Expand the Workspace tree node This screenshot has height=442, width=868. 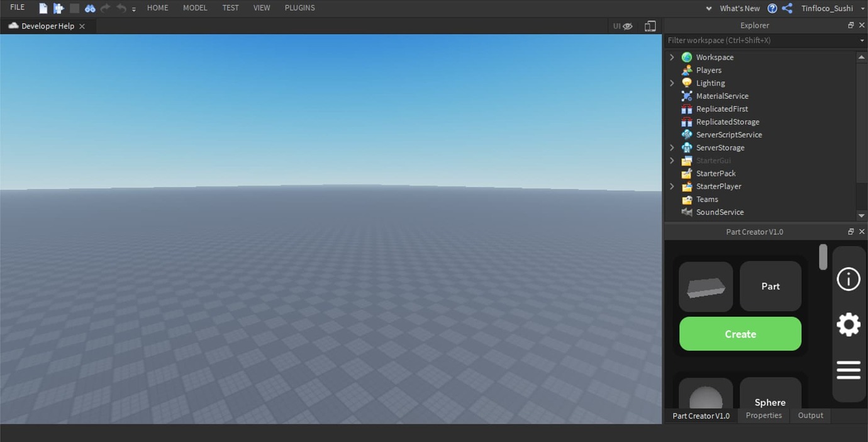[672, 57]
